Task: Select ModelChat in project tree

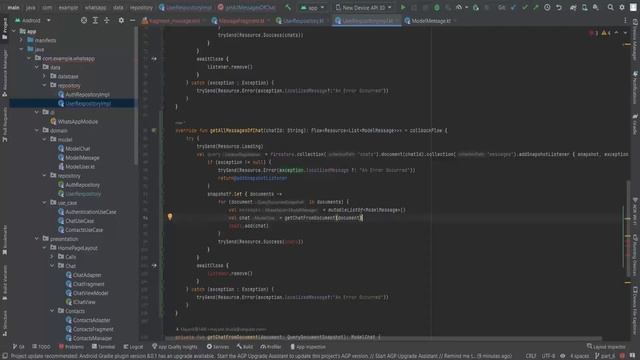Action: point(78,149)
